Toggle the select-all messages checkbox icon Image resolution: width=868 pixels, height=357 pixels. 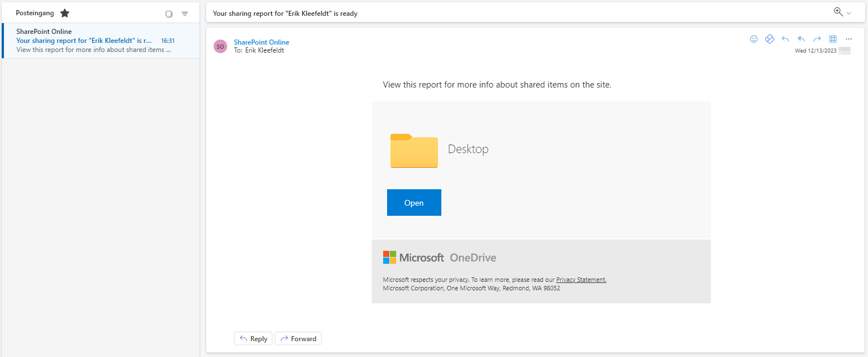point(168,14)
